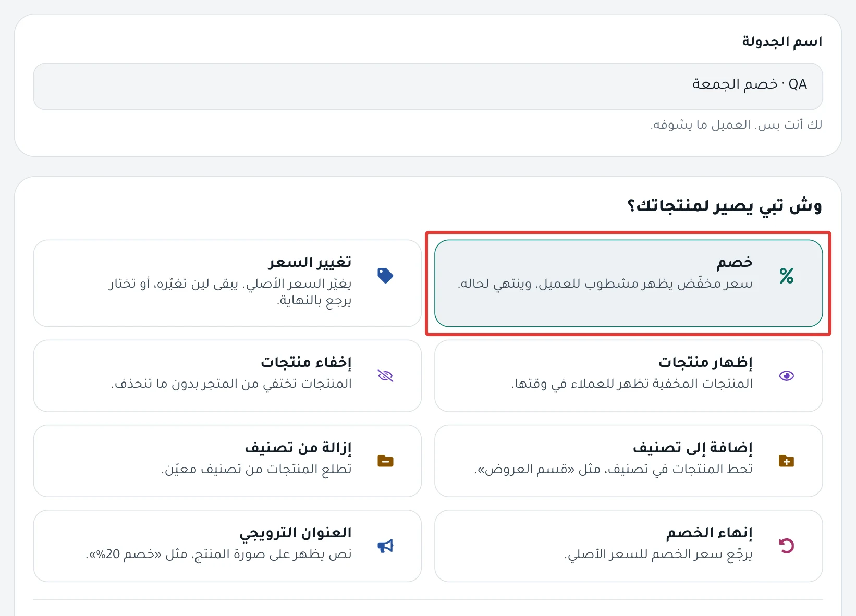This screenshot has height=616, width=856.
Task: Select the تغيير السعر title text
Action: coord(310,262)
